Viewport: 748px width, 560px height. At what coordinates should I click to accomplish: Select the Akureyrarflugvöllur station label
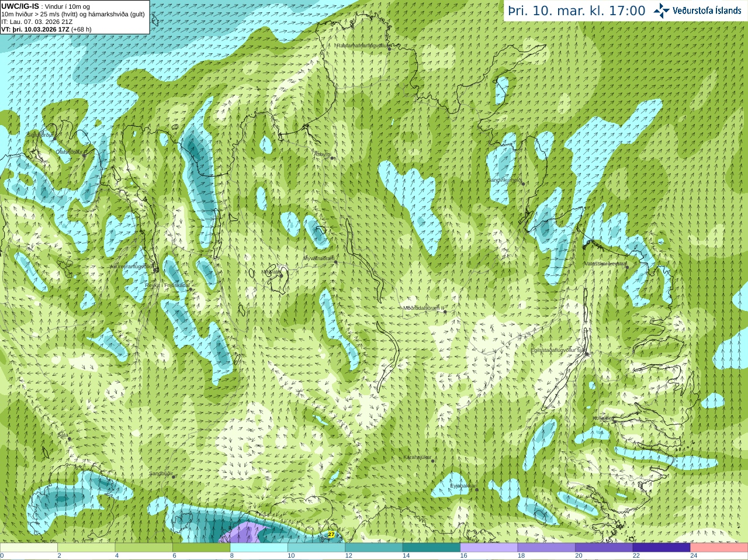tap(132, 267)
